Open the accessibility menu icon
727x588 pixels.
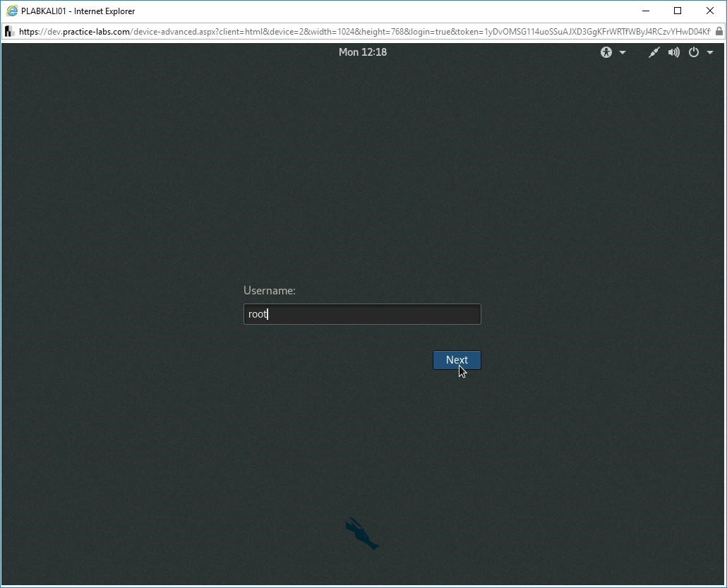point(606,52)
